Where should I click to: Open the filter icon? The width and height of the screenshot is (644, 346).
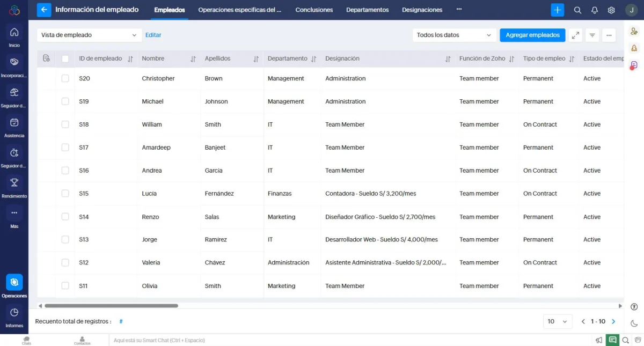[592, 35]
